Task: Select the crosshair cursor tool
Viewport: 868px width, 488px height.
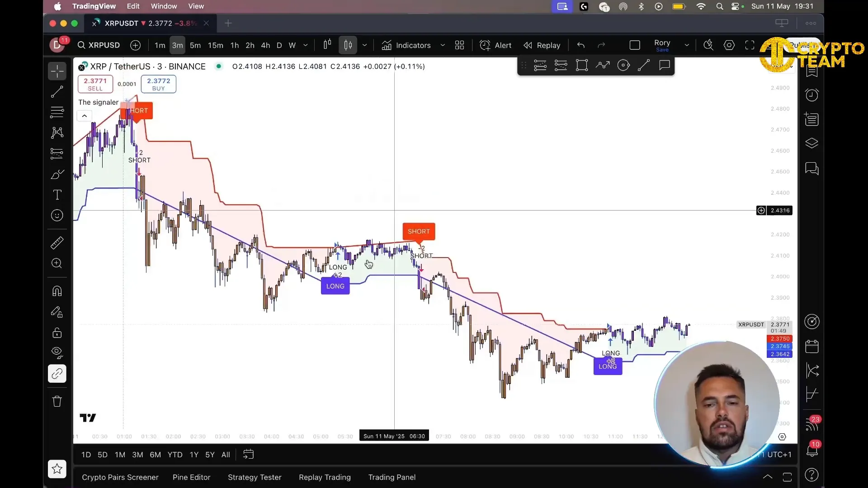Action: 57,71
